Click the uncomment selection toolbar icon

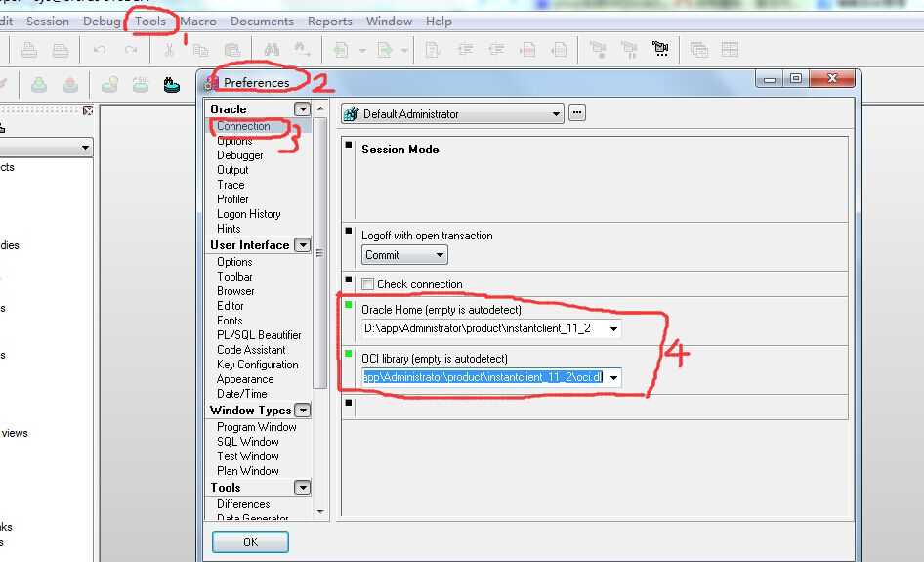(x=559, y=50)
